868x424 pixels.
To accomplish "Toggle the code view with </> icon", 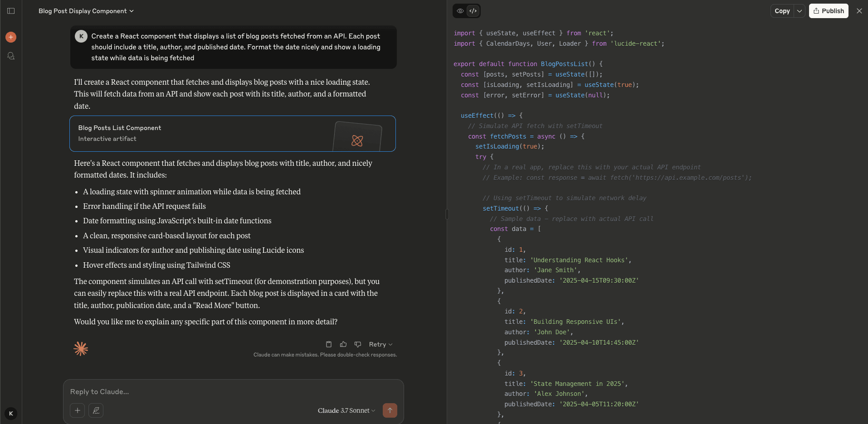I will click(473, 11).
